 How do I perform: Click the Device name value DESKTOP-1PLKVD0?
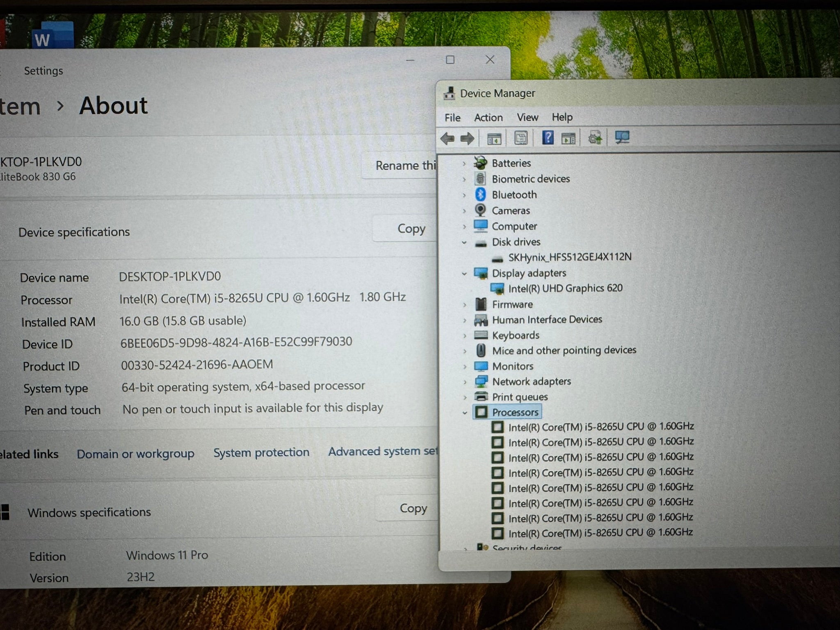tap(170, 276)
